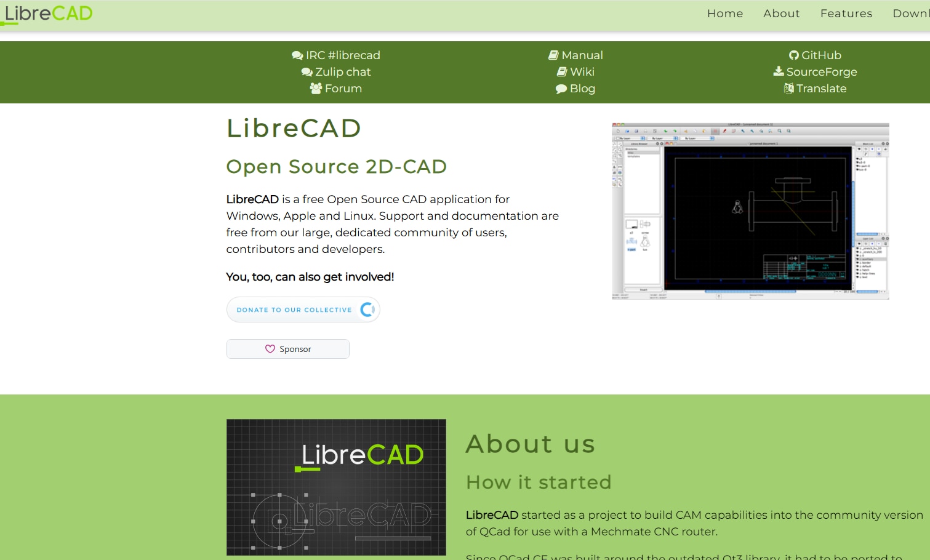Open the Wiki link
Image resolution: width=930 pixels, height=560 pixels.
pos(582,72)
